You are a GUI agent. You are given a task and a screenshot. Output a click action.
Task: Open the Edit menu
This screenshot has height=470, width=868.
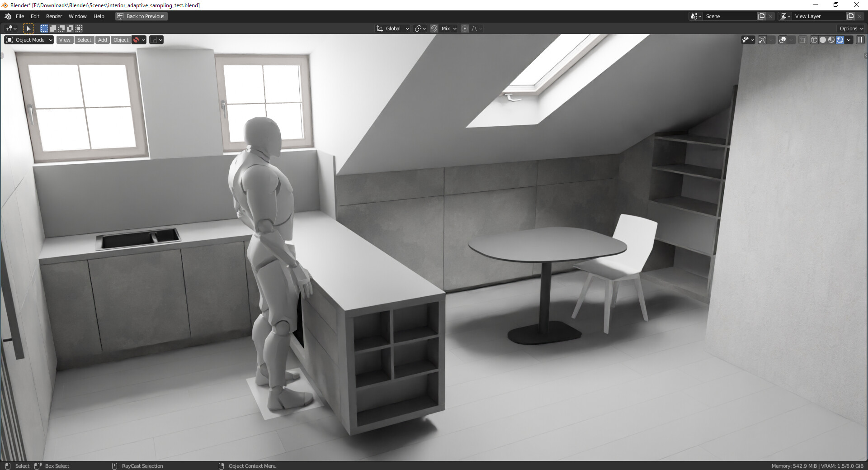click(35, 16)
